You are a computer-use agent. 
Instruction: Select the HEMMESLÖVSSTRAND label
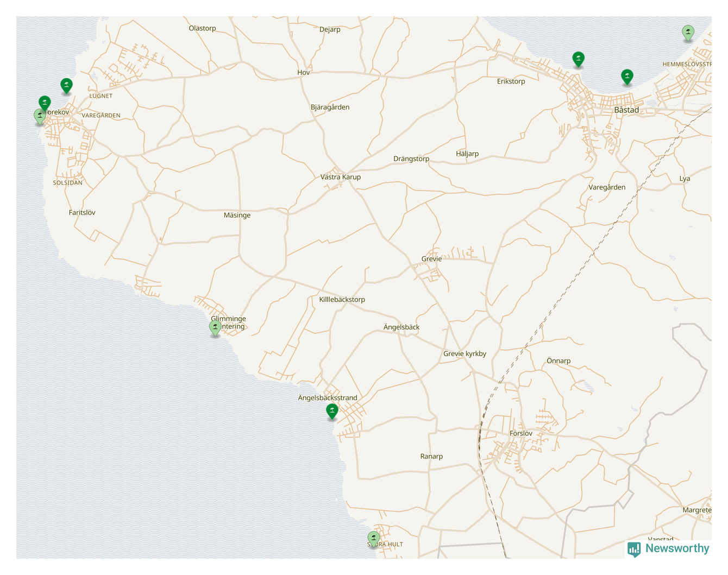pos(687,65)
